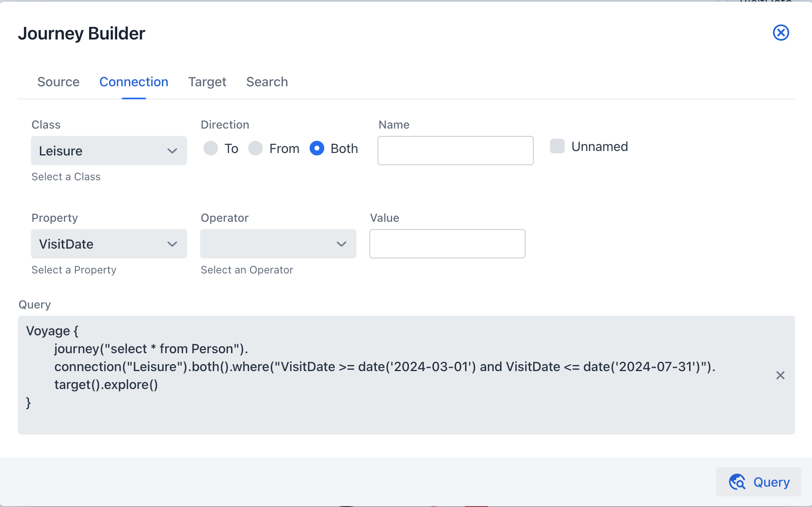Click the Operator dropdown chevron arrow
This screenshot has height=507, width=812.
tap(341, 244)
